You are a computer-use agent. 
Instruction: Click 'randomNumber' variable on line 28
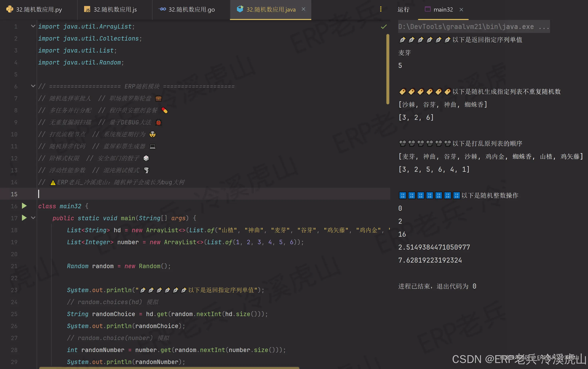pos(103,350)
